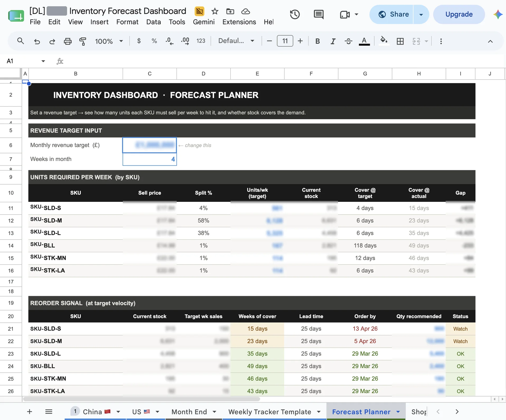
Task: Select the Watch status for SKU-SLD-M
Action: (460, 341)
